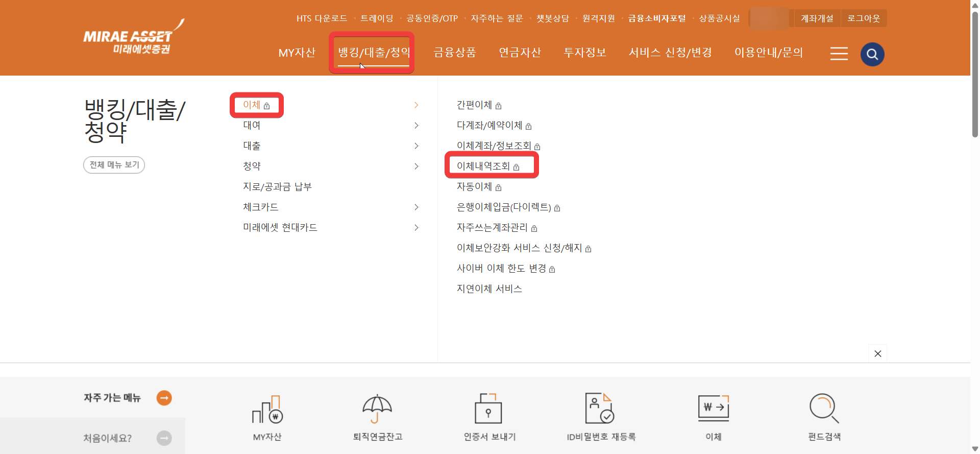980x454 pixels.
Task: Click the orange arrow beside 자주 가는 메뉴
Action: click(164, 397)
